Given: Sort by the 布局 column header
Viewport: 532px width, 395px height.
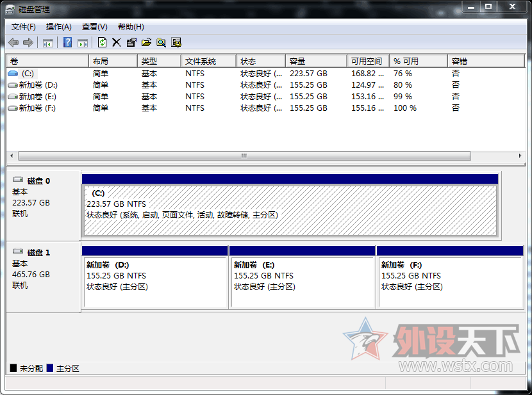Looking at the screenshot, I should [x=113, y=61].
